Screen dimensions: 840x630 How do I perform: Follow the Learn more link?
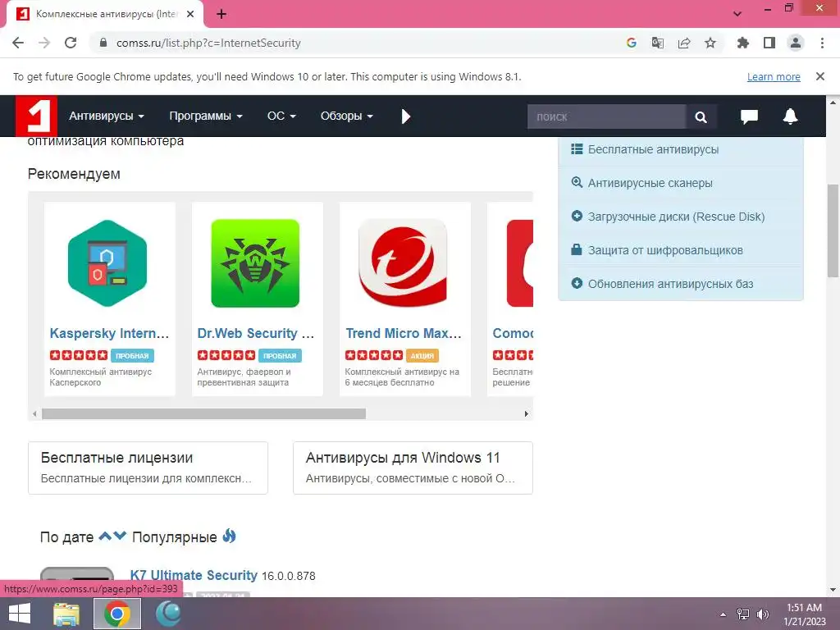point(774,76)
